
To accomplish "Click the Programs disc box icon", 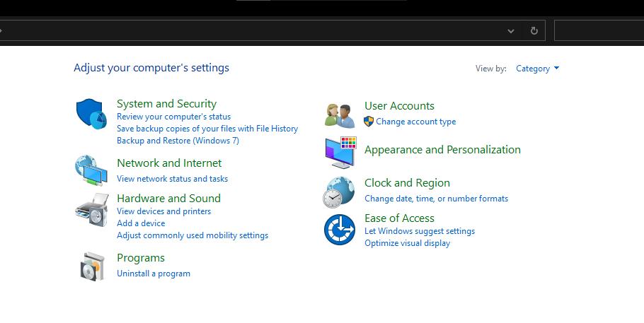I will point(92,266).
